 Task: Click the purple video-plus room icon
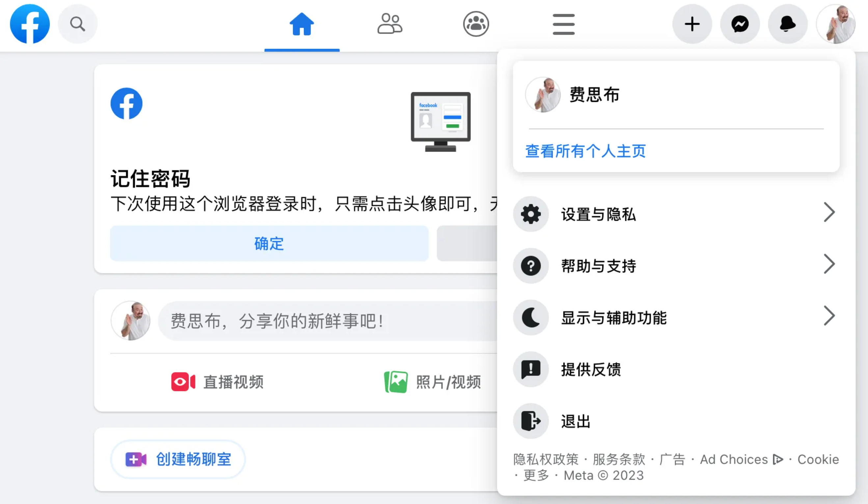click(x=136, y=459)
